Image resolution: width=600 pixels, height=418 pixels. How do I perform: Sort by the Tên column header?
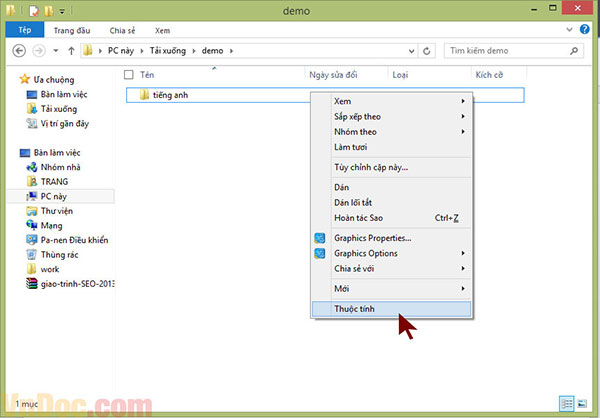[x=147, y=75]
